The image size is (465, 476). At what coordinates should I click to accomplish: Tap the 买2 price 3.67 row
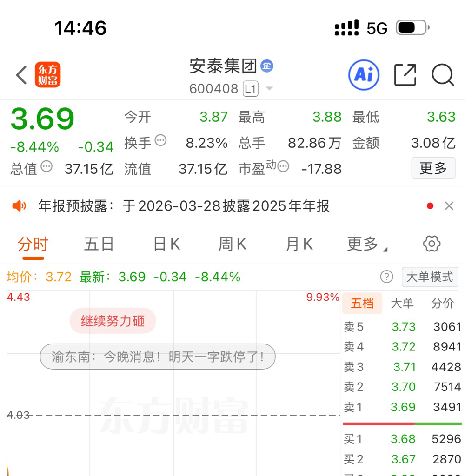coord(402,459)
